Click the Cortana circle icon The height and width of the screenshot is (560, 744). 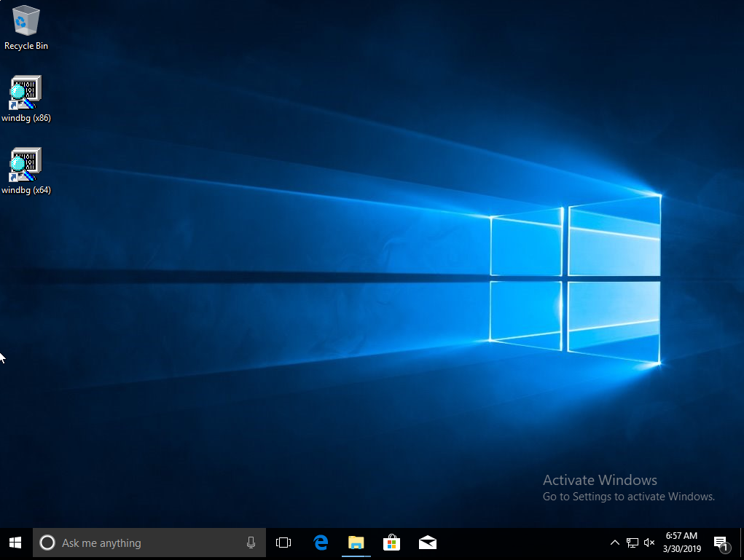point(47,543)
